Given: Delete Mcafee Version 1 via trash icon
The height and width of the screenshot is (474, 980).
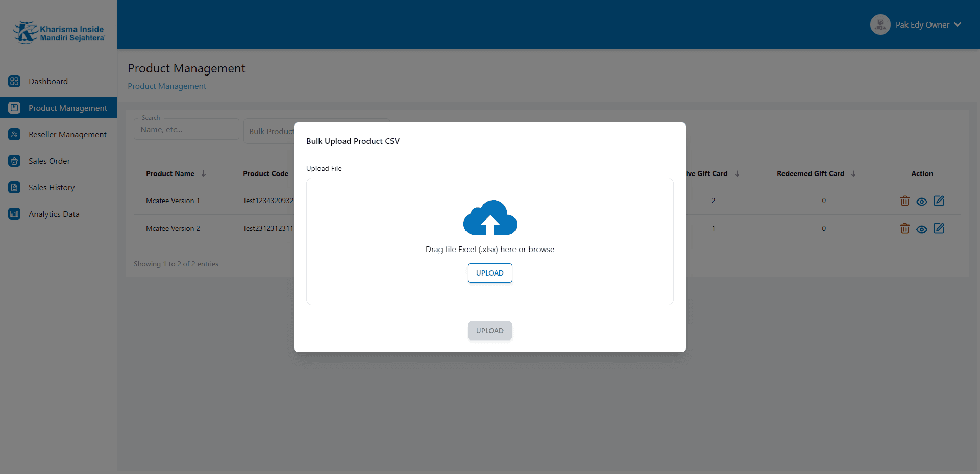Looking at the screenshot, I should click(x=905, y=201).
